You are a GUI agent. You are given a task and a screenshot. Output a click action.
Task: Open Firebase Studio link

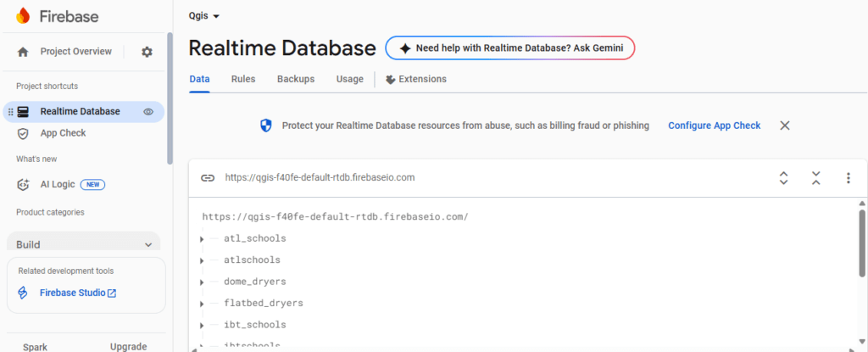click(x=77, y=293)
